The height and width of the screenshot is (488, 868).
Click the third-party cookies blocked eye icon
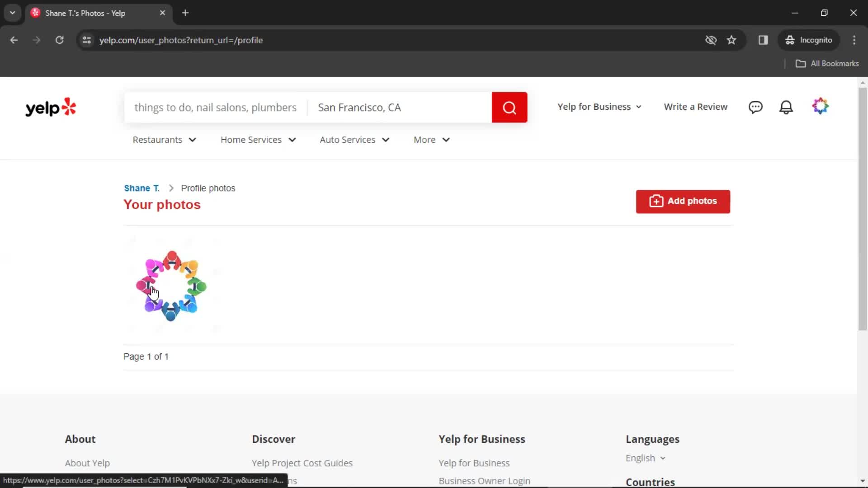(x=711, y=40)
